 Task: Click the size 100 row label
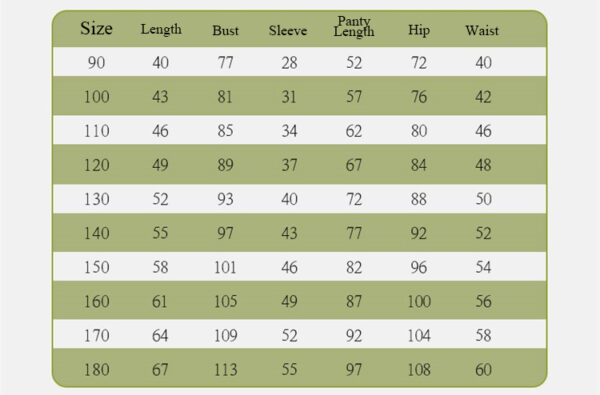(96, 96)
